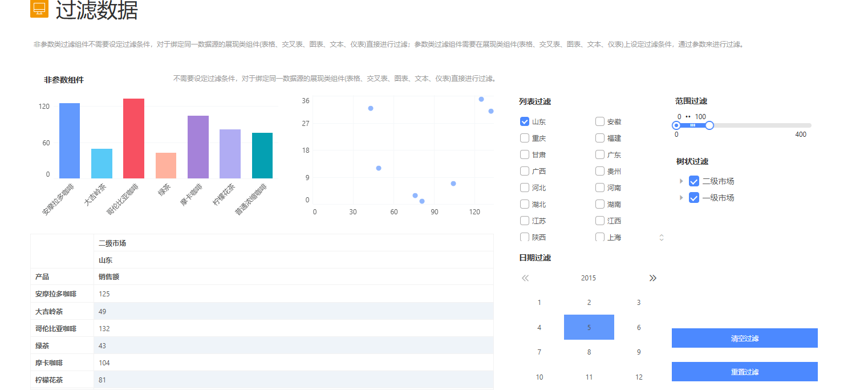
Task: Deselect the 一级市场 tree checkbox
Action: 694,198
